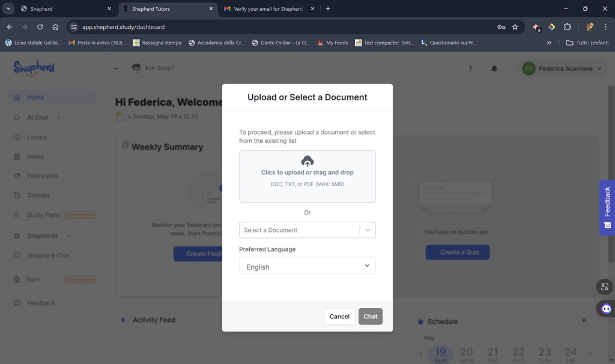Click the Create Flashcards button
The width and height of the screenshot is (615, 364).
198,254
